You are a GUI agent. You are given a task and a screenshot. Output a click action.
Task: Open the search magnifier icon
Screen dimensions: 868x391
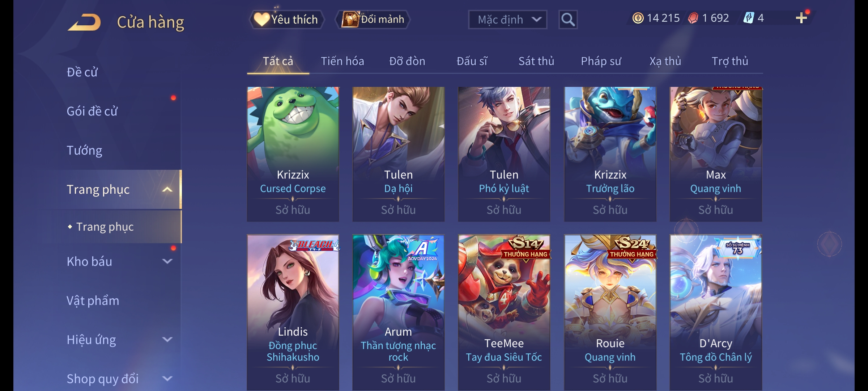click(x=568, y=20)
